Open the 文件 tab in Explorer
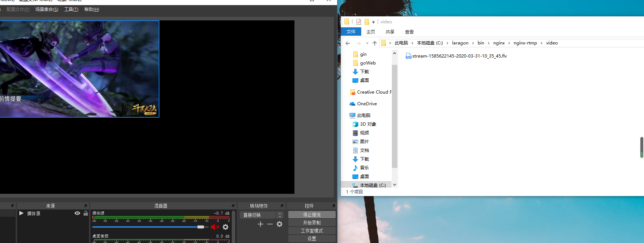Image resolution: width=644 pixels, height=243 pixels. (351, 32)
